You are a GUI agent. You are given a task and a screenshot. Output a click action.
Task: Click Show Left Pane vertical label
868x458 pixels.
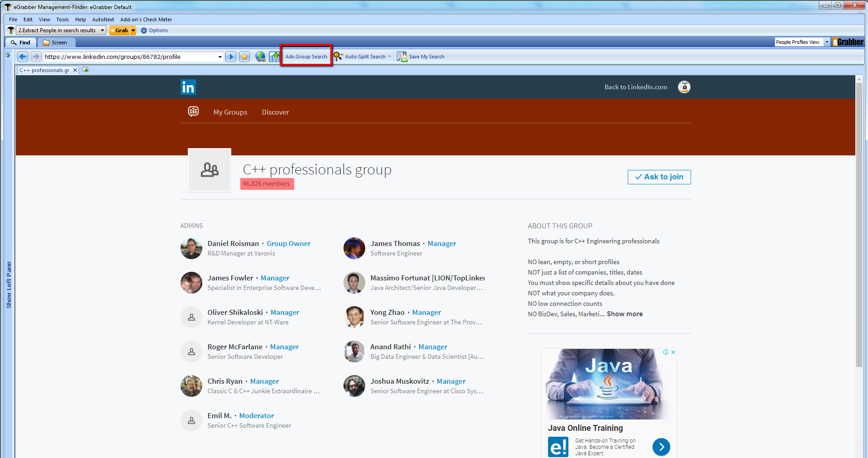click(x=9, y=285)
